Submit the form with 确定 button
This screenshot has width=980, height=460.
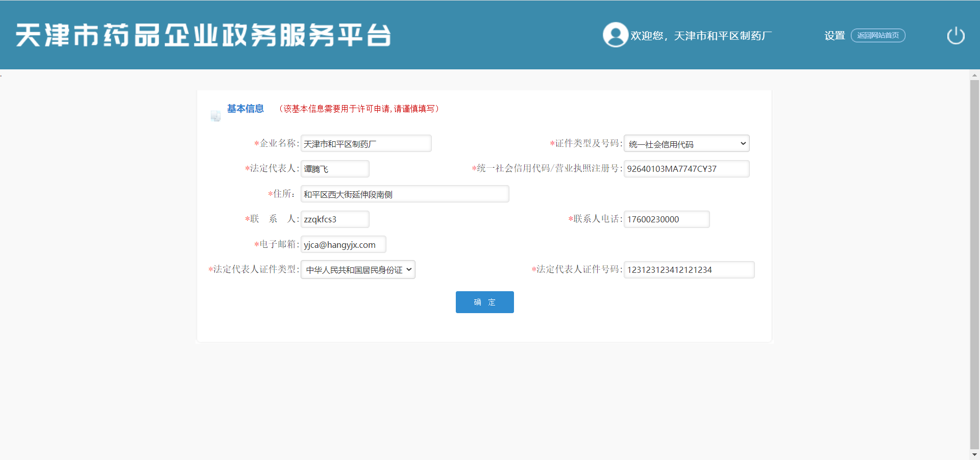(x=484, y=302)
